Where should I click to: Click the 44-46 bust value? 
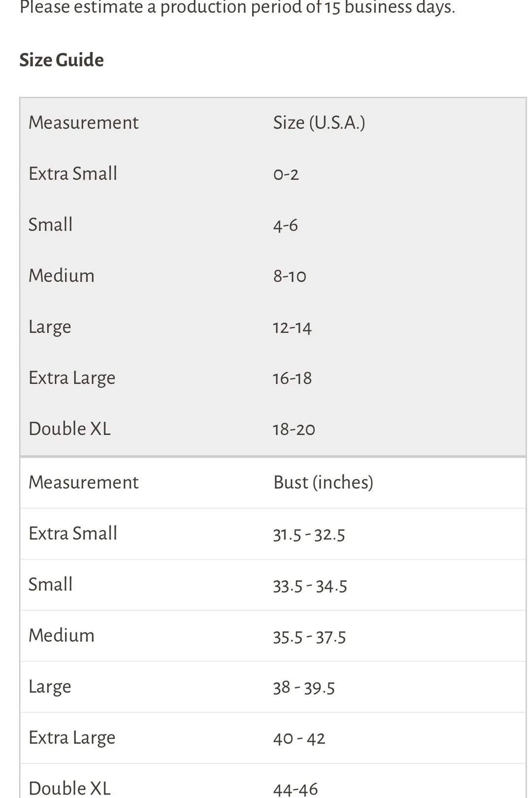pyautogui.click(x=296, y=789)
